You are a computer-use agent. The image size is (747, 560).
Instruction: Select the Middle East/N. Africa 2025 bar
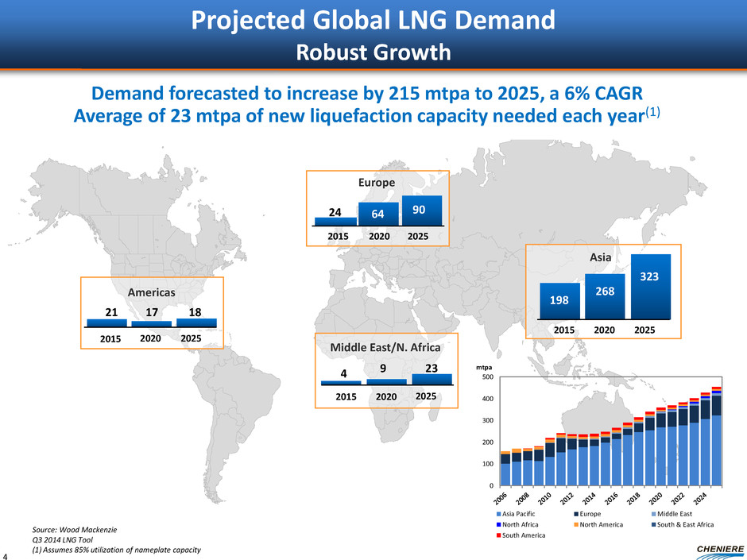click(432, 380)
